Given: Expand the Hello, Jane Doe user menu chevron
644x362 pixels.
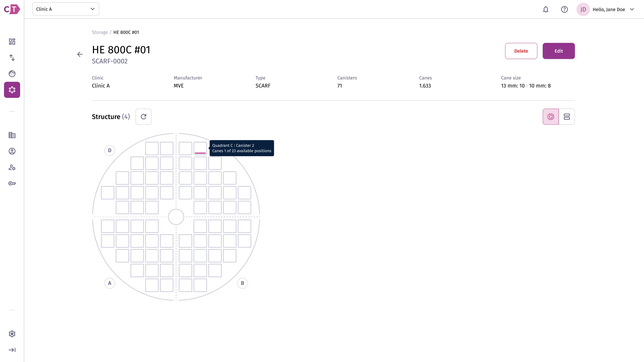Looking at the screenshot, I should pyautogui.click(x=632, y=10).
